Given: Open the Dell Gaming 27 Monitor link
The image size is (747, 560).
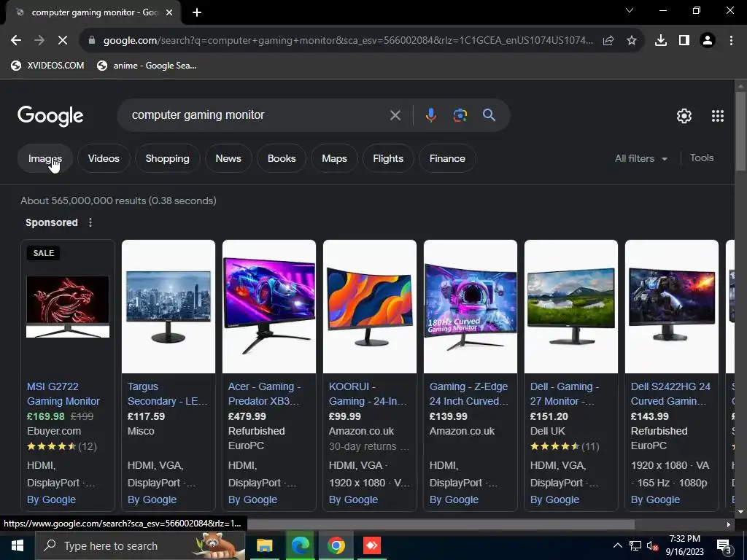Looking at the screenshot, I should click(x=565, y=394).
